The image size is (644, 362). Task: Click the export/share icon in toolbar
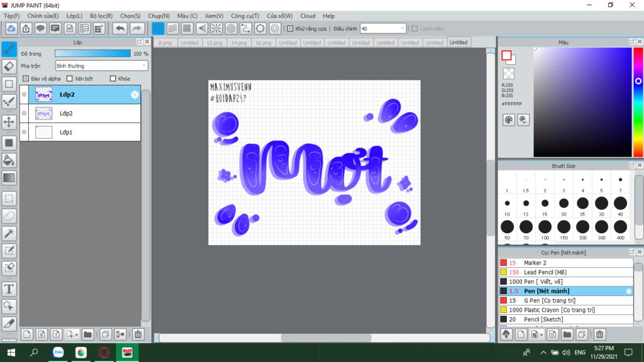[26, 28]
